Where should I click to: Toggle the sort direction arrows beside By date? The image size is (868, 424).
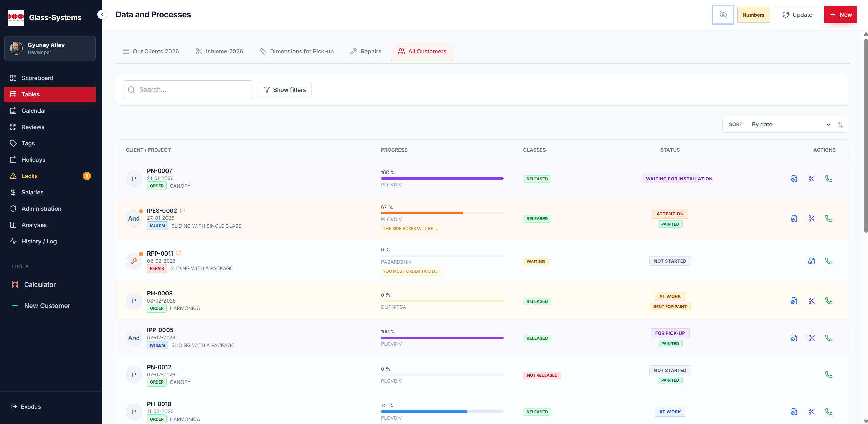pos(841,124)
